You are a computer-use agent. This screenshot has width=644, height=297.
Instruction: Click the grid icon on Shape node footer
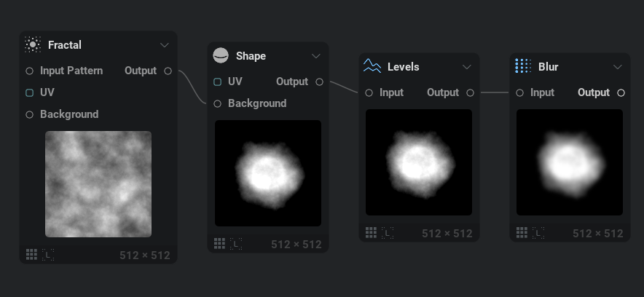click(x=219, y=243)
